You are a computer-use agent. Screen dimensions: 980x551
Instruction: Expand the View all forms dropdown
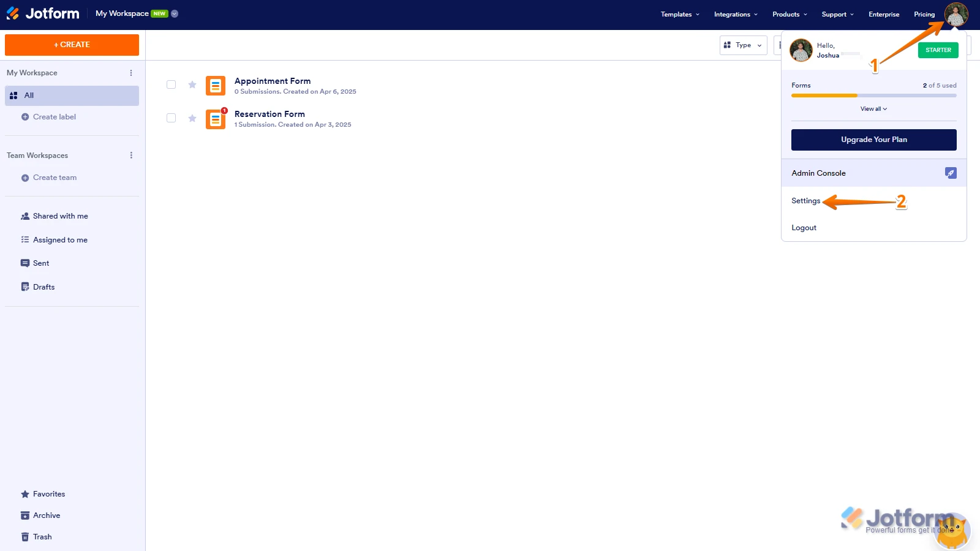coord(873,108)
